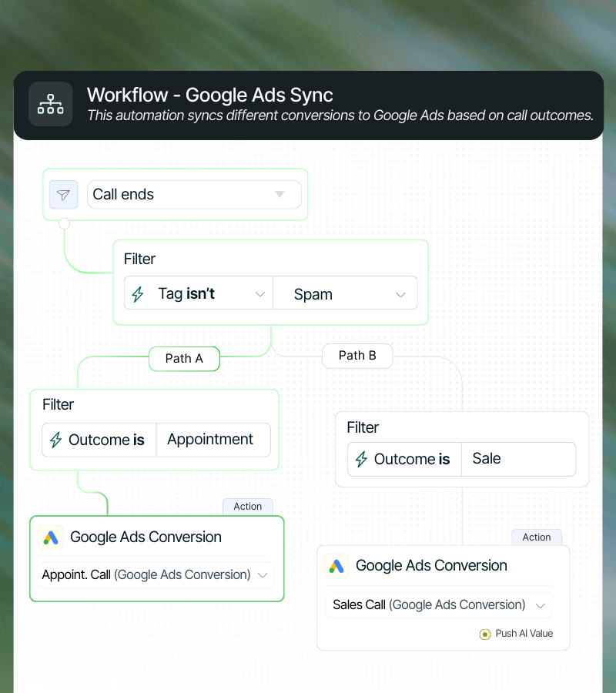The image size is (616, 693).
Task: Open the Call ends trigger dropdown
Action: click(x=280, y=194)
